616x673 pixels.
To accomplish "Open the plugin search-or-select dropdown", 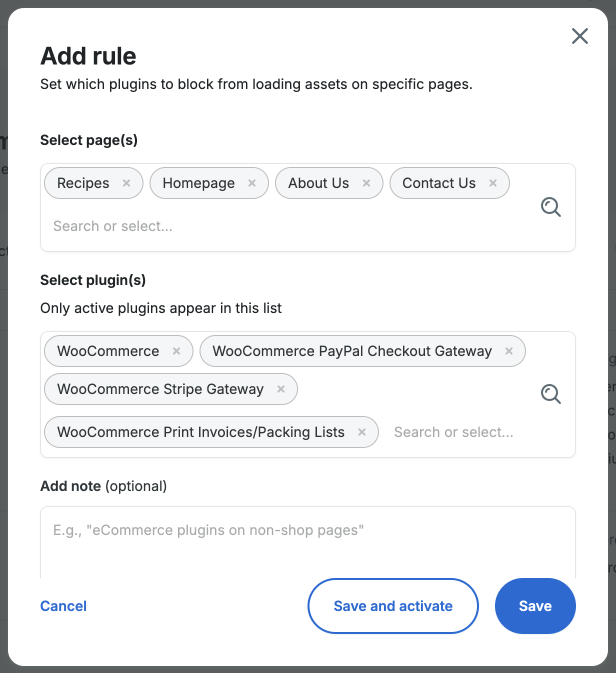I will click(x=453, y=432).
